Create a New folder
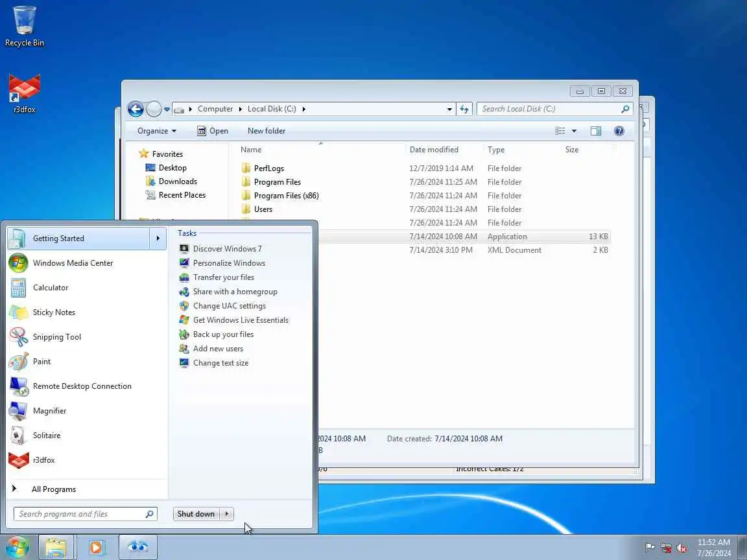The width and height of the screenshot is (747, 560). point(267,131)
